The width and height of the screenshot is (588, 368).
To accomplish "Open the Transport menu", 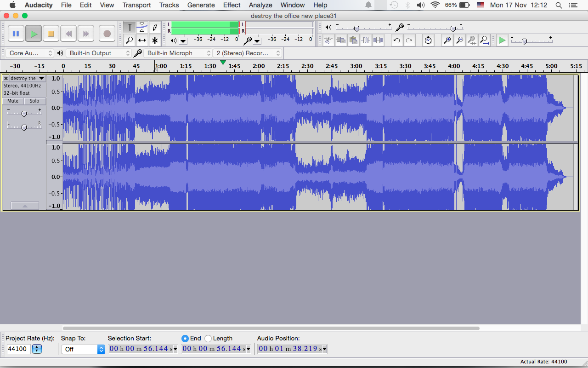I will click(136, 5).
